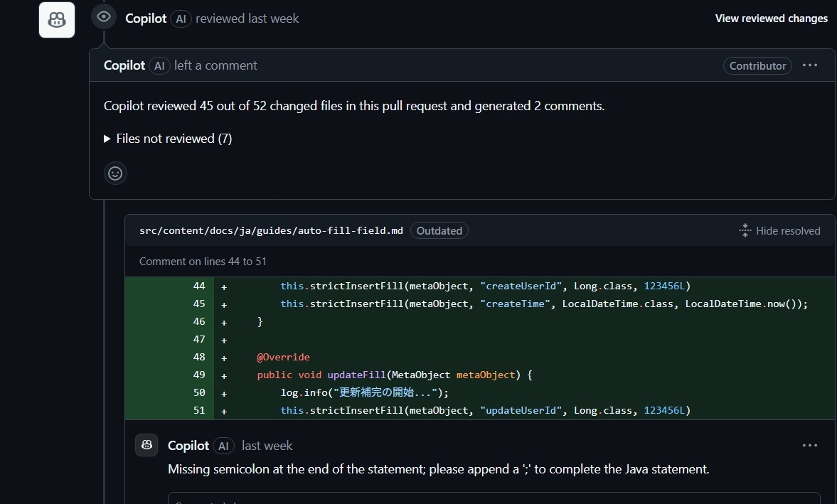The image size is (837, 504).
Task: Open the auto-fill-field.md file path link
Action: [x=271, y=230]
